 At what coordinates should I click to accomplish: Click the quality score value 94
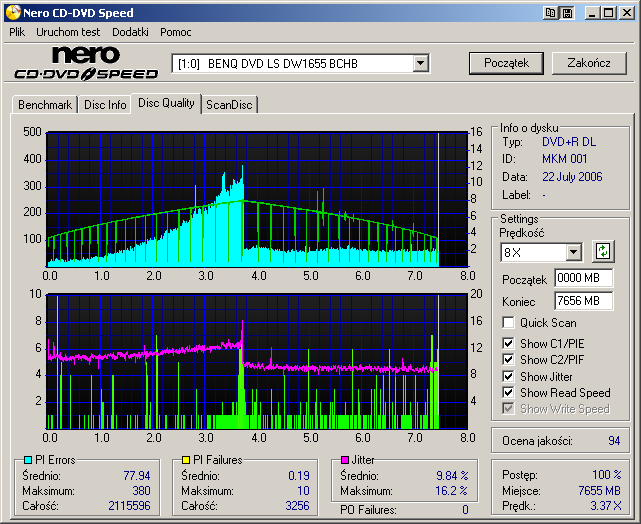tap(614, 441)
